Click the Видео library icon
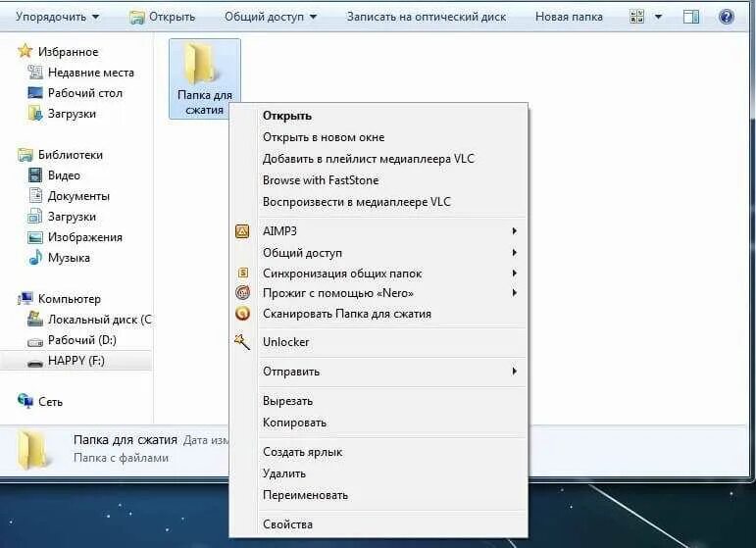The height and width of the screenshot is (548, 756). point(35,174)
